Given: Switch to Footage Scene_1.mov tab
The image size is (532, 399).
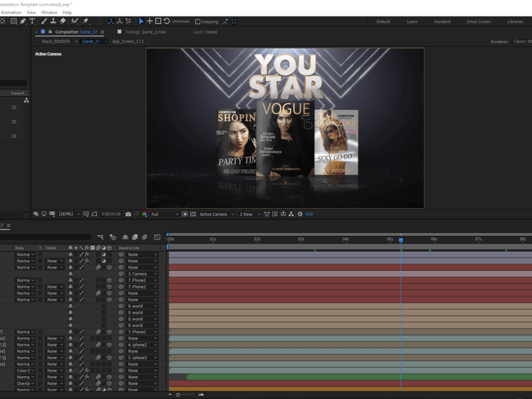Looking at the screenshot, I should coord(145,32).
